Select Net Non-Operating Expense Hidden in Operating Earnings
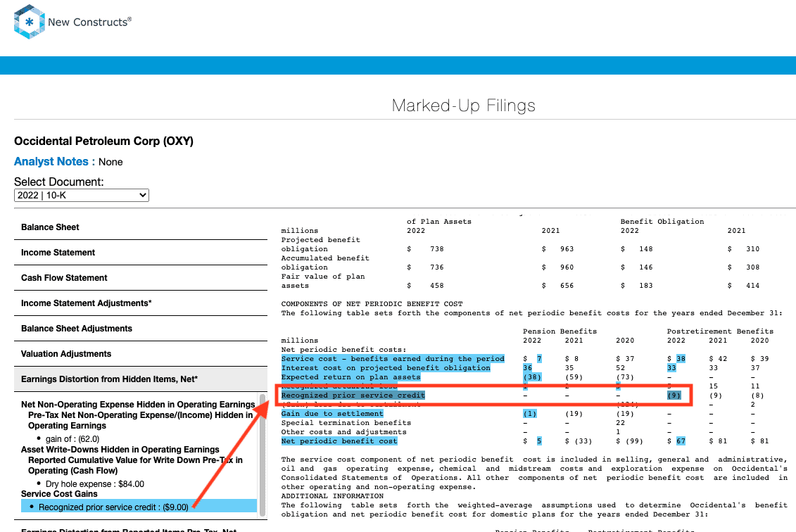 point(138,405)
